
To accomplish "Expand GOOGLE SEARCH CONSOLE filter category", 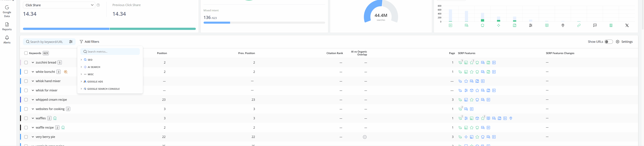I will 81,89.
